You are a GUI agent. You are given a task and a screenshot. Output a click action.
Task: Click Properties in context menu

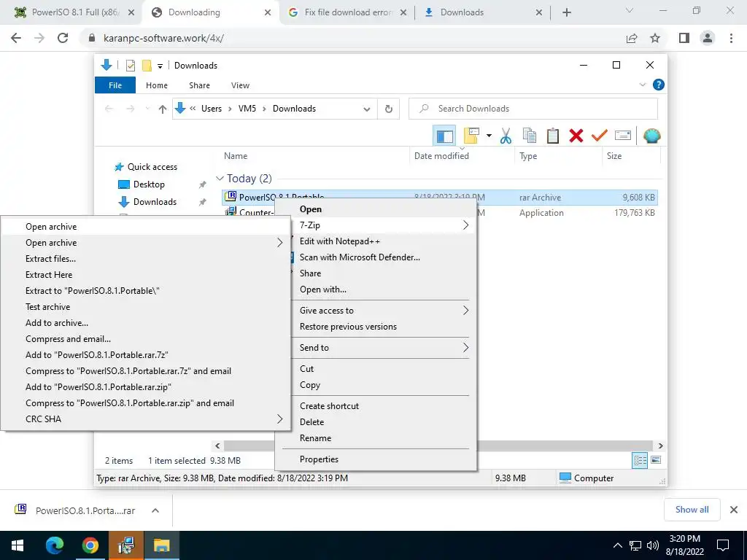320,459
